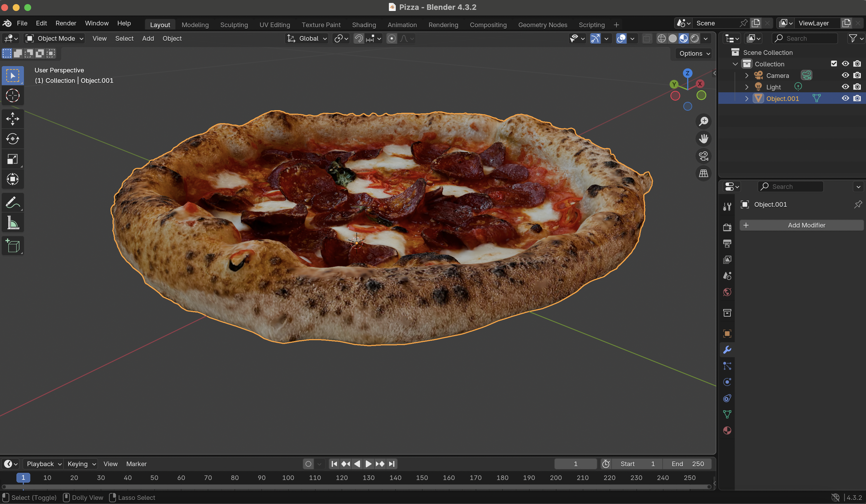
Task: Select the Measure tool
Action: pos(12,223)
